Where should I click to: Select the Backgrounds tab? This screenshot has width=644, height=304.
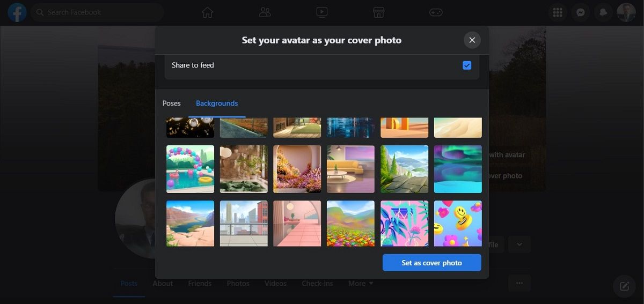(217, 103)
